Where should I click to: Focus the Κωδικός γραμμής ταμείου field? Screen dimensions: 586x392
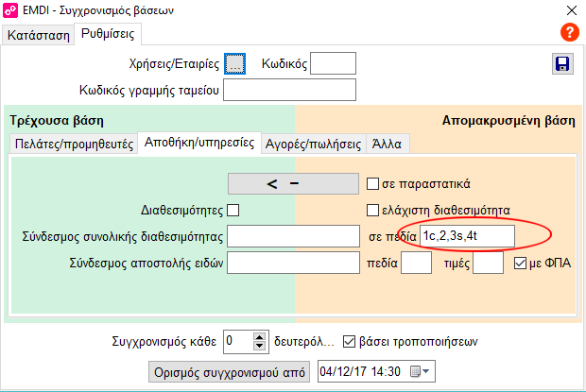point(289,90)
